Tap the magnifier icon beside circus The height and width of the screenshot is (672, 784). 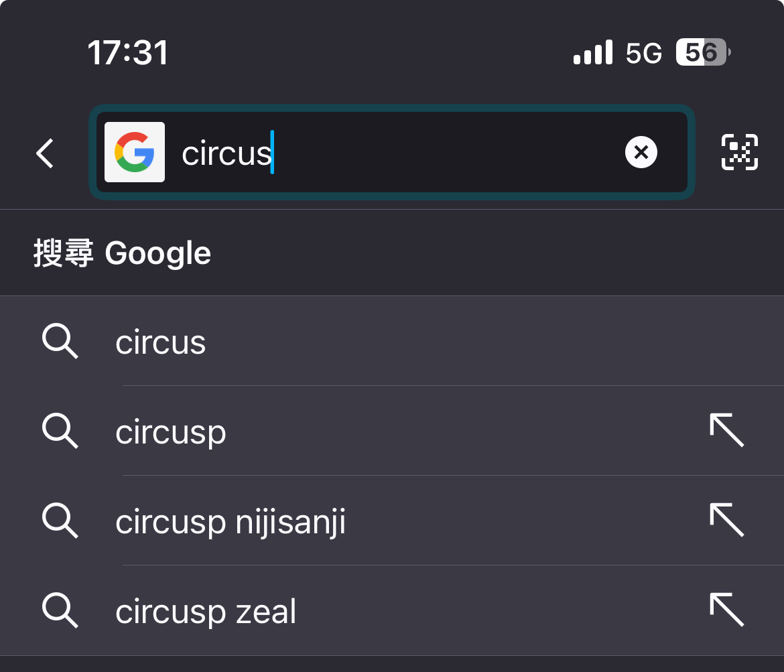click(60, 341)
